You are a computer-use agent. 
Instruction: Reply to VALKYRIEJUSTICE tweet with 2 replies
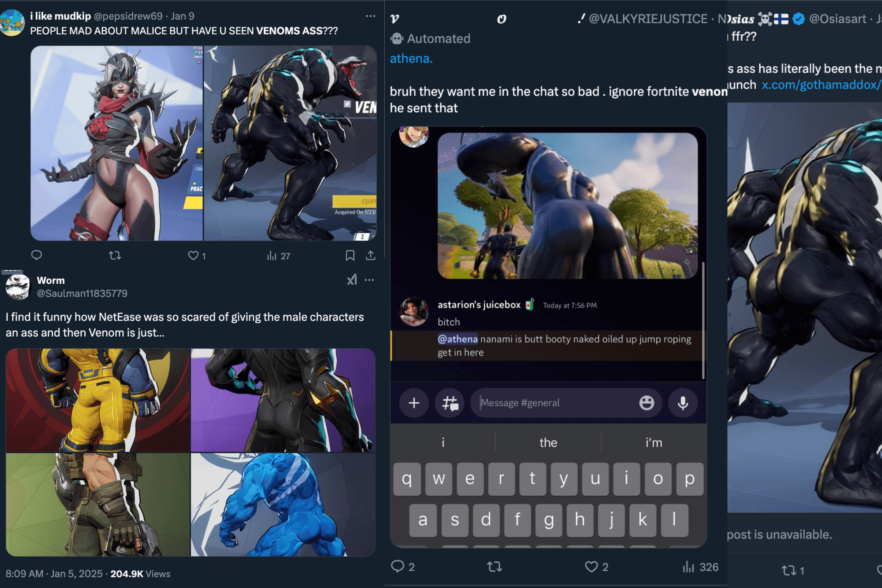coord(403,567)
